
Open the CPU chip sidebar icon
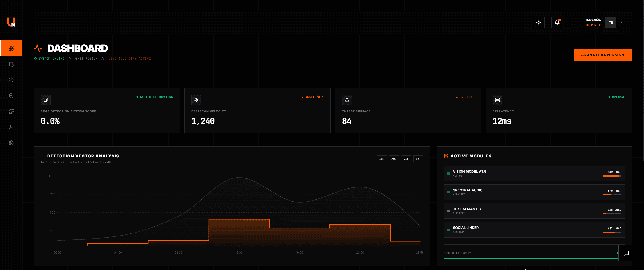(11, 64)
